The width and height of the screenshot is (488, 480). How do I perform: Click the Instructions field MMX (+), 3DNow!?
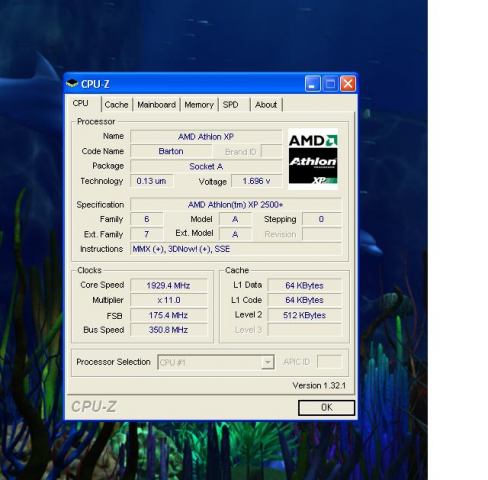[236, 249]
